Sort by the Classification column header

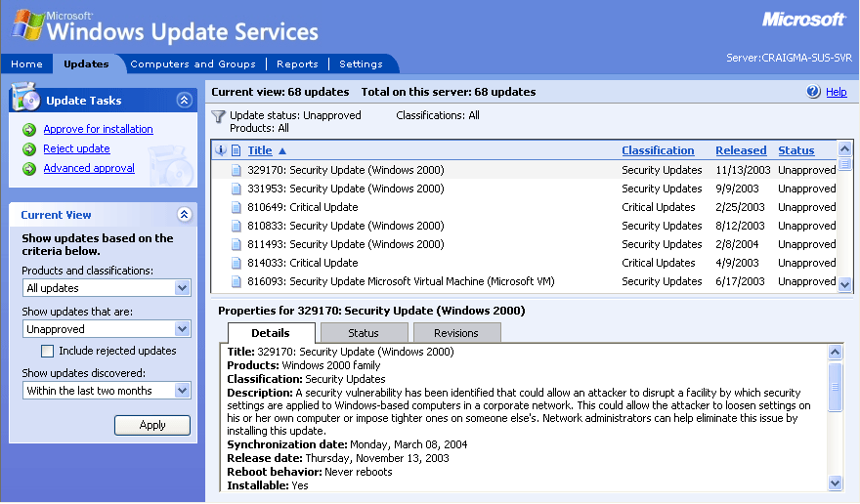[x=658, y=150]
